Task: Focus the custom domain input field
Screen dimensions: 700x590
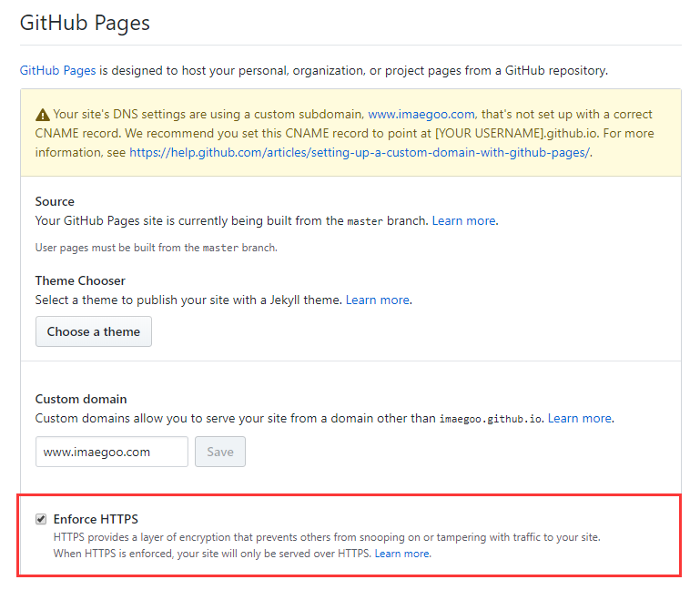Action: coord(112,452)
